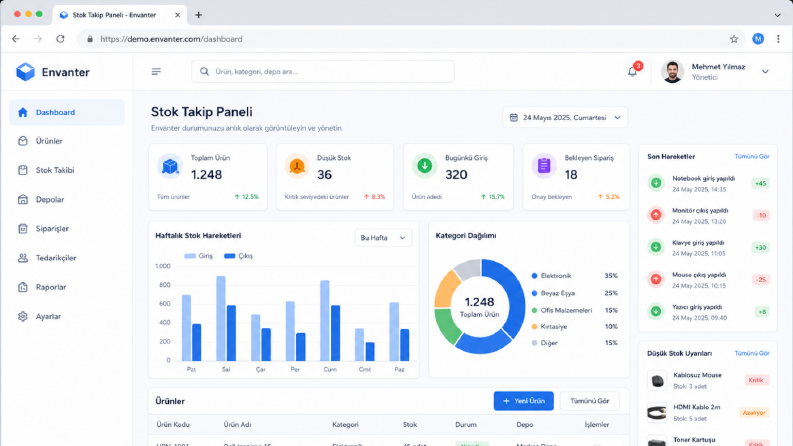The height and width of the screenshot is (446, 793).
Task: Open the browser tab list chevron
Action: 777,15
